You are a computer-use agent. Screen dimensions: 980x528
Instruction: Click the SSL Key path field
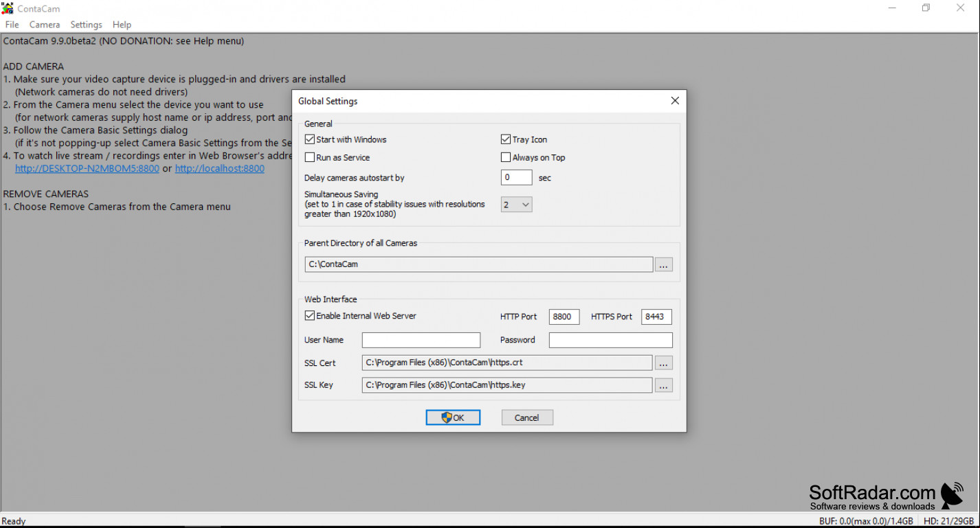pyautogui.click(x=506, y=385)
